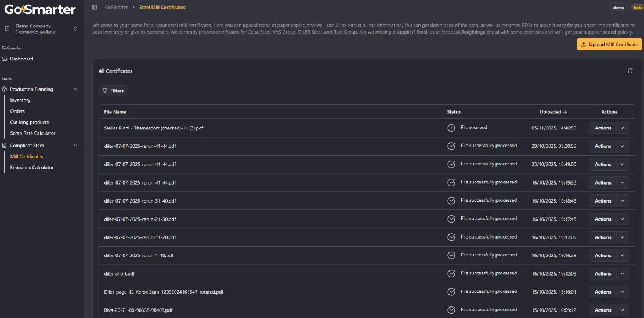Click the Compliant Steel section icon
This screenshot has height=318, width=644.
pos(5,146)
